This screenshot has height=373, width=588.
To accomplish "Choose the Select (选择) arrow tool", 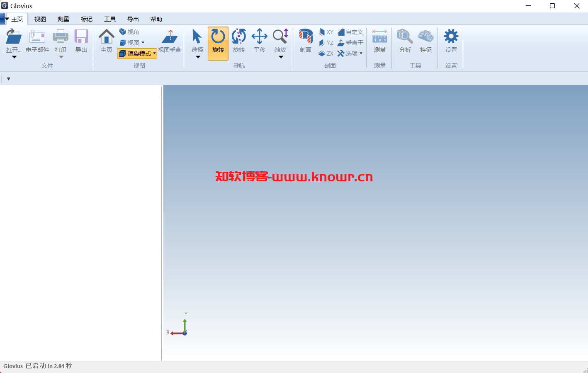I will pos(197,37).
